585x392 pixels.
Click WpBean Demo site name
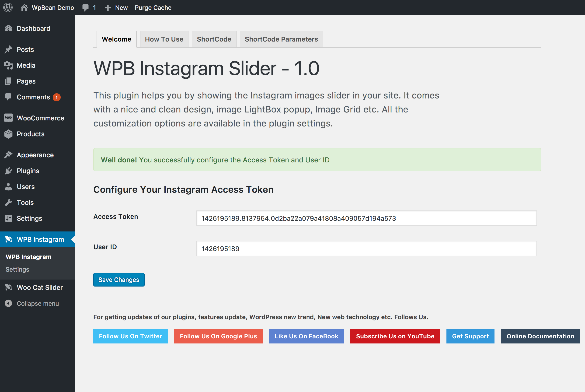click(x=53, y=8)
